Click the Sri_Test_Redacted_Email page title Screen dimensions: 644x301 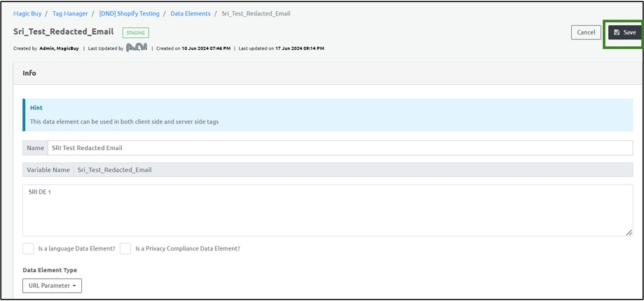point(63,32)
